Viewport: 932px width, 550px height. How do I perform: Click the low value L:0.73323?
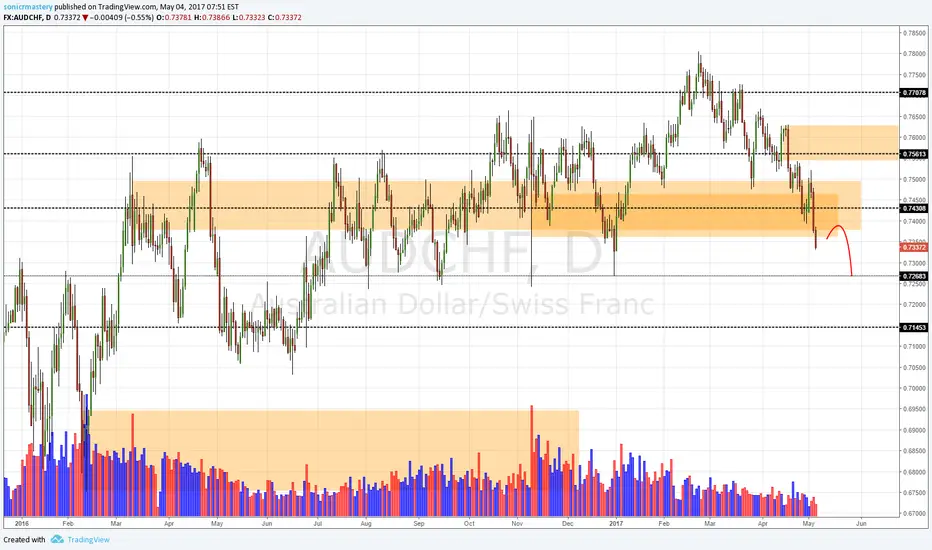click(248, 18)
